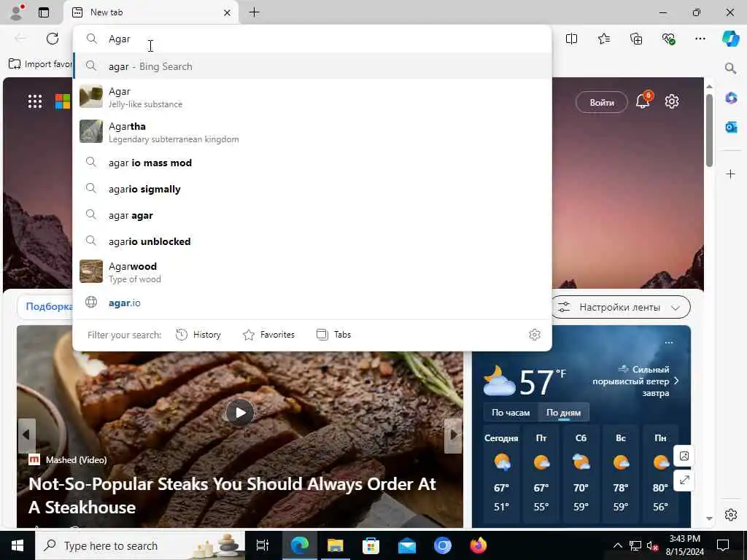This screenshot has height=560, width=747.
Task: Click the sidebar search magnifier icon
Action: tap(730, 69)
